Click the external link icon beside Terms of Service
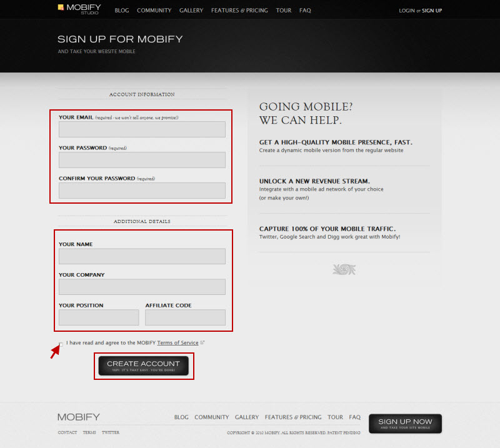This screenshot has width=500, height=448. (x=202, y=342)
